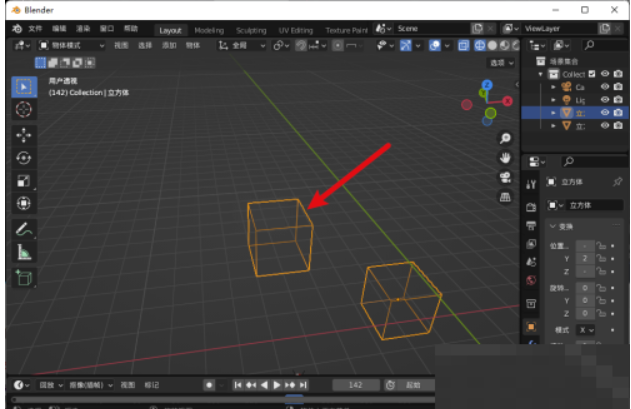Toggle camera view icon
The image size is (631, 409).
tap(505, 178)
